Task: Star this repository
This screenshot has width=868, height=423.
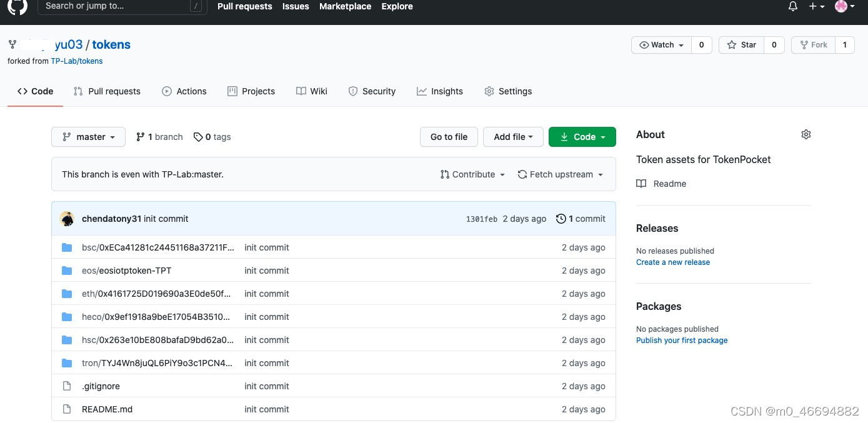Action: (741, 45)
